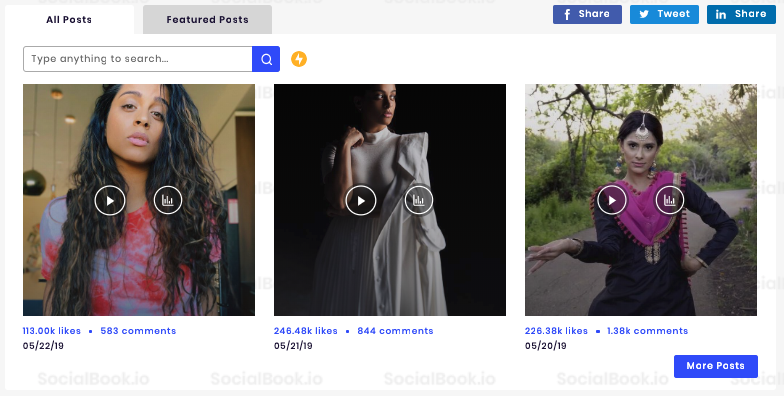Play the 05/20/19 post video
Image resolution: width=784 pixels, height=396 pixels.
click(612, 200)
